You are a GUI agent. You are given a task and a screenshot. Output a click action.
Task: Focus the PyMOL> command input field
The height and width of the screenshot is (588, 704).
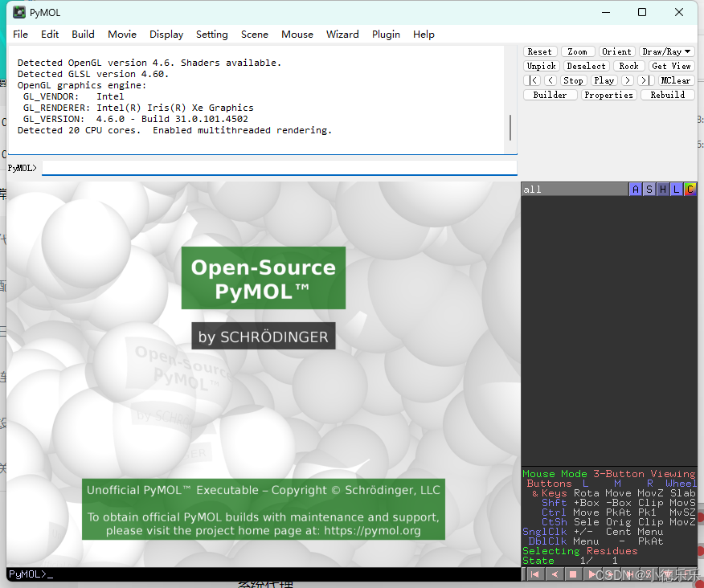click(279, 168)
